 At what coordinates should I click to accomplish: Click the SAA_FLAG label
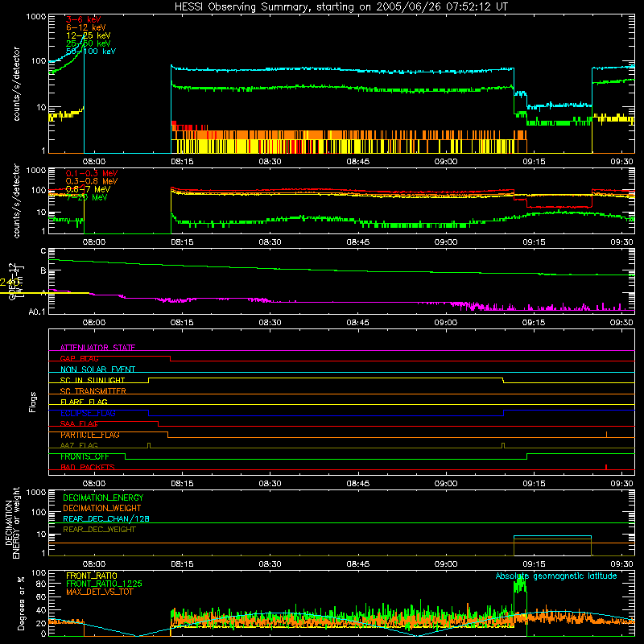(x=79, y=423)
